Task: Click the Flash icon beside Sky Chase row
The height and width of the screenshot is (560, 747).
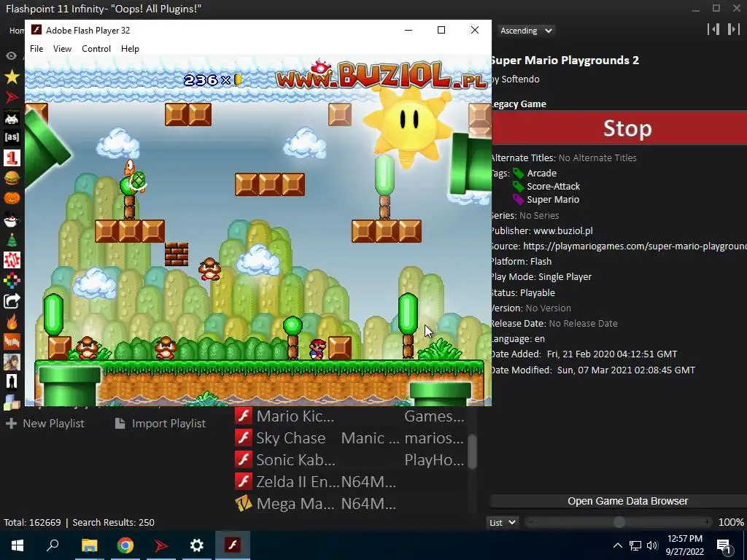Action: coord(244,437)
